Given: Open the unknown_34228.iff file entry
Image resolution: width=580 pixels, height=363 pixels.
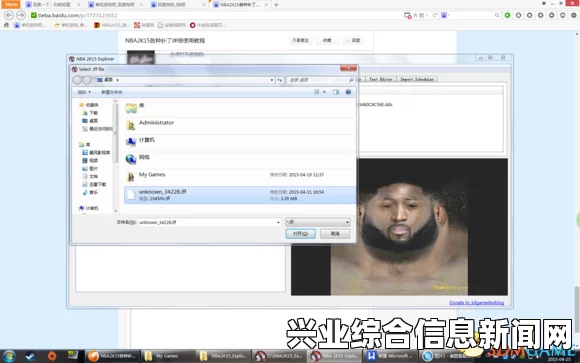Looking at the screenshot, I should pos(240,195).
